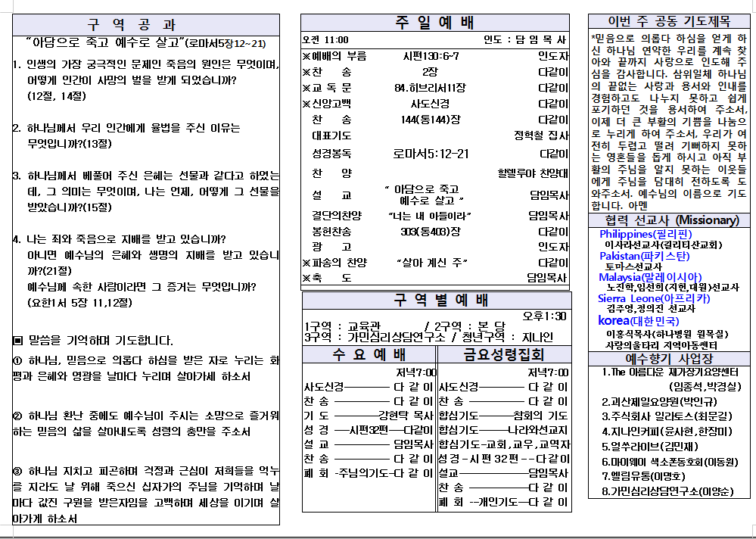Select "8.가민심리상담연구소(이양순)"
This screenshot has height=539, width=756.
(667, 491)
